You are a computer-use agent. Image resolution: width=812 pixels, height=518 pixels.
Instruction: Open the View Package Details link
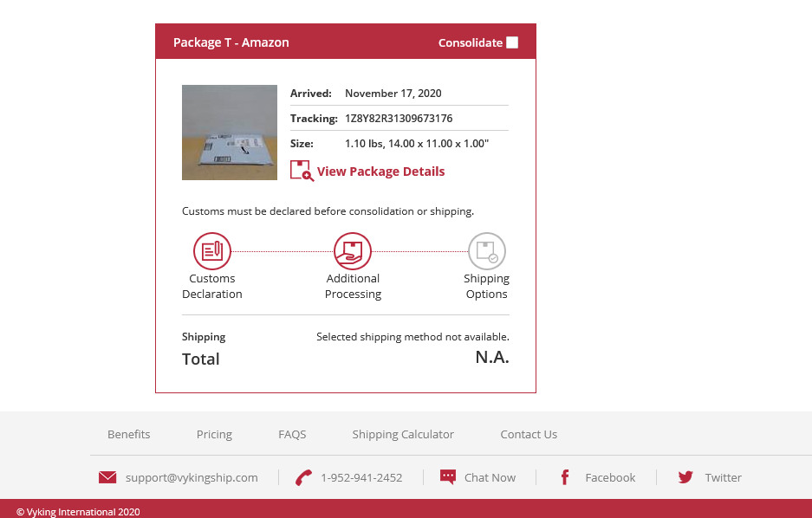coord(380,172)
